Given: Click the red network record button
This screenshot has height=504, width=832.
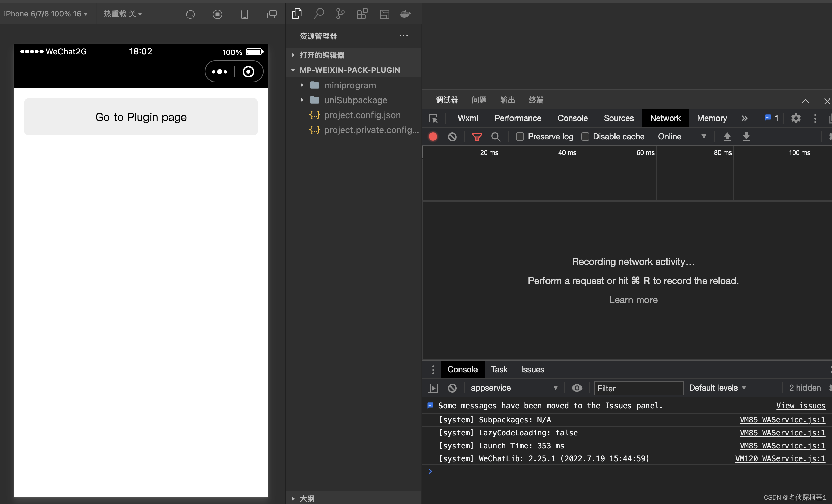Looking at the screenshot, I should click(433, 137).
